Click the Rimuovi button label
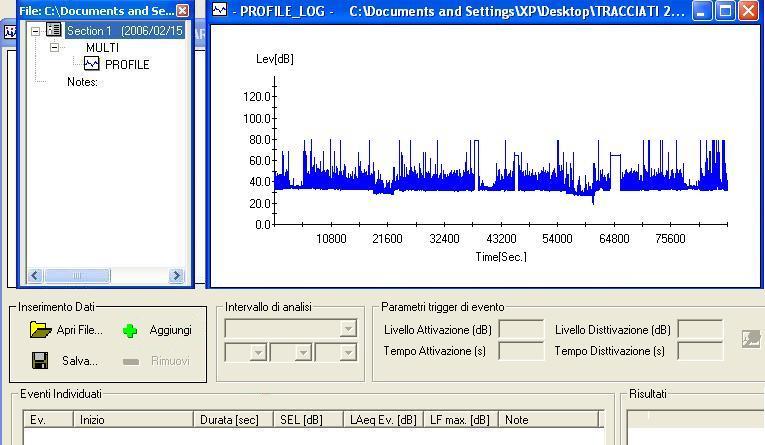The image size is (765, 445). point(170,361)
